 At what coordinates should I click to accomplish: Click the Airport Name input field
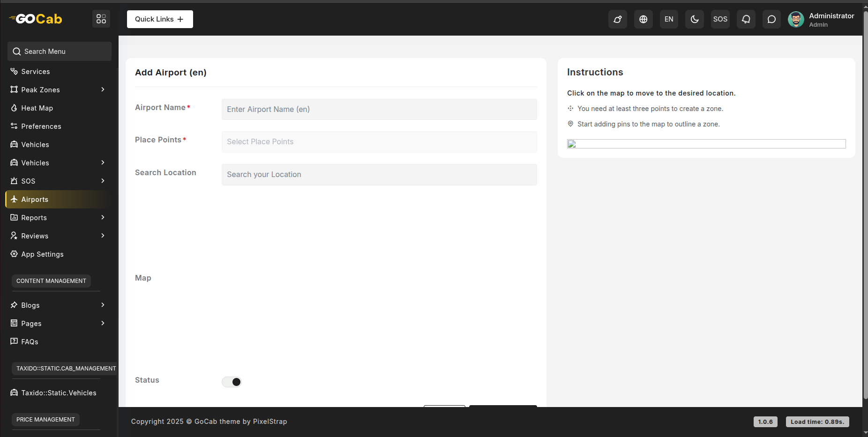click(x=379, y=109)
